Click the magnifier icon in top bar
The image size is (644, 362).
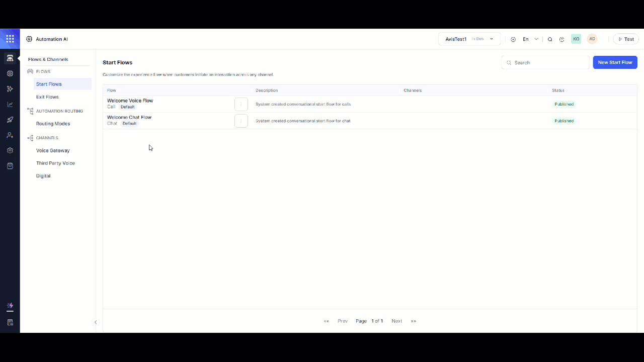point(550,39)
